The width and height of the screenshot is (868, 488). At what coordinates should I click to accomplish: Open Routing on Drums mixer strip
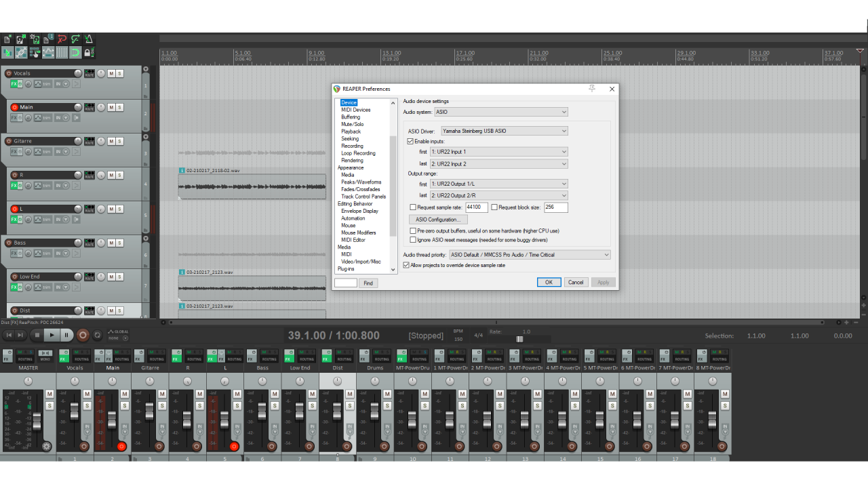pyautogui.click(x=382, y=355)
